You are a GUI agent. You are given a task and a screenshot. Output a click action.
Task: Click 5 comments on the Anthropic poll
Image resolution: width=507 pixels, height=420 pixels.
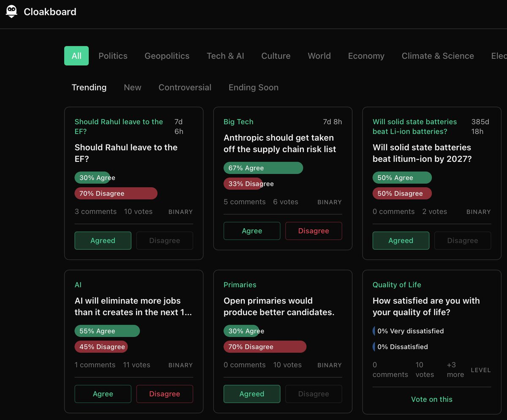coord(245,202)
